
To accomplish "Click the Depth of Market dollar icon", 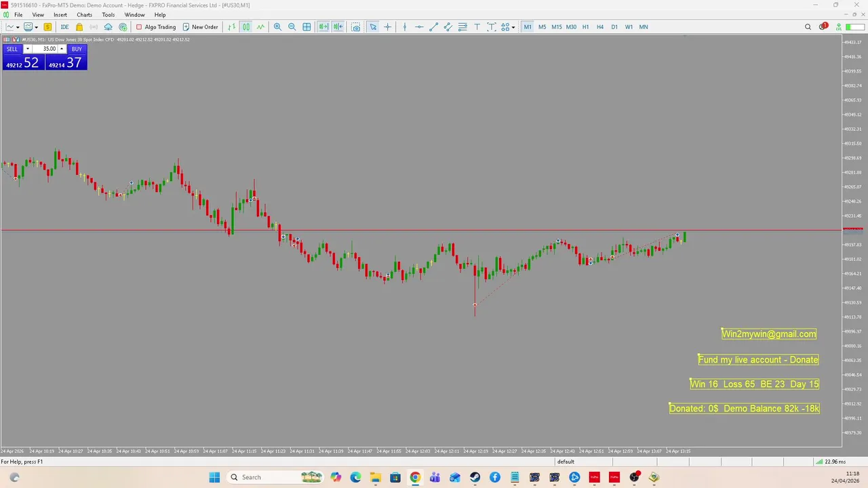I will tap(47, 27).
